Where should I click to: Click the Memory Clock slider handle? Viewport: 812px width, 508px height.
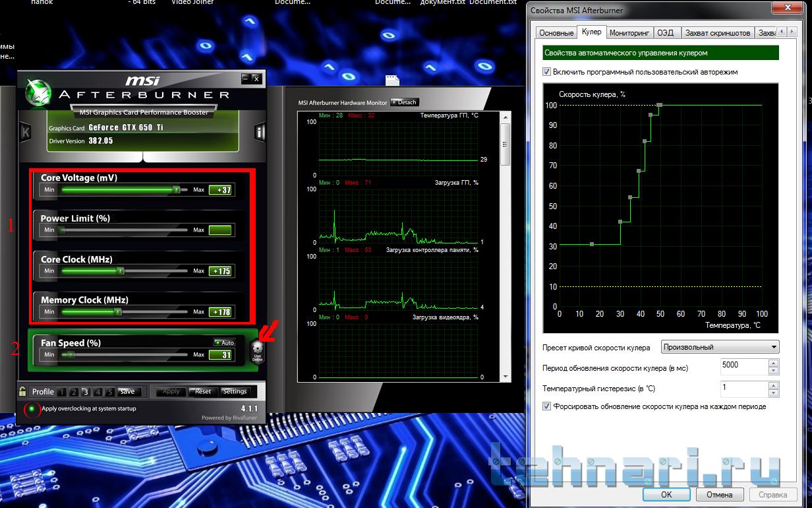click(x=117, y=311)
